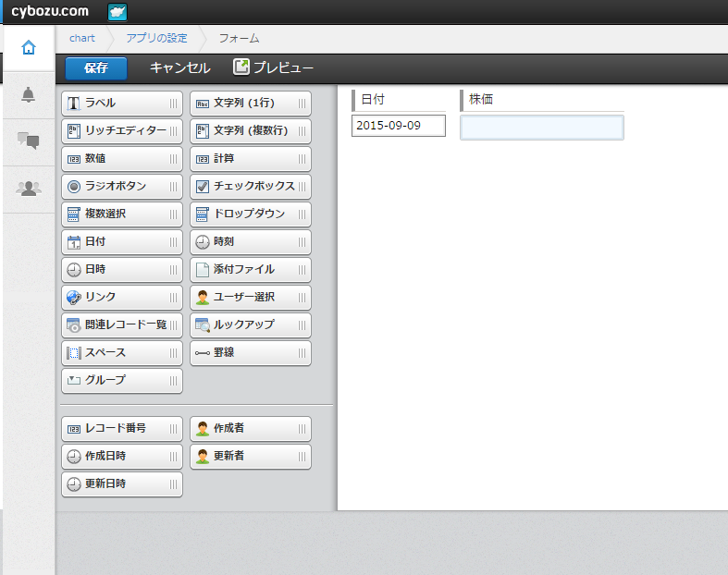Select the 更新日時 clock icon
The width and height of the screenshot is (728, 575).
[x=74, y=484]
